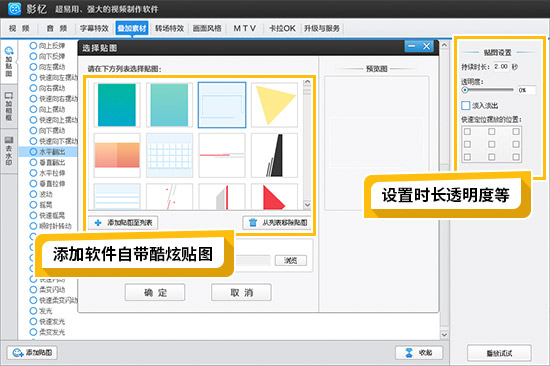Switch to the 叠加素材 tab
This screenshot has height=366, width=550.
[132, 28]
